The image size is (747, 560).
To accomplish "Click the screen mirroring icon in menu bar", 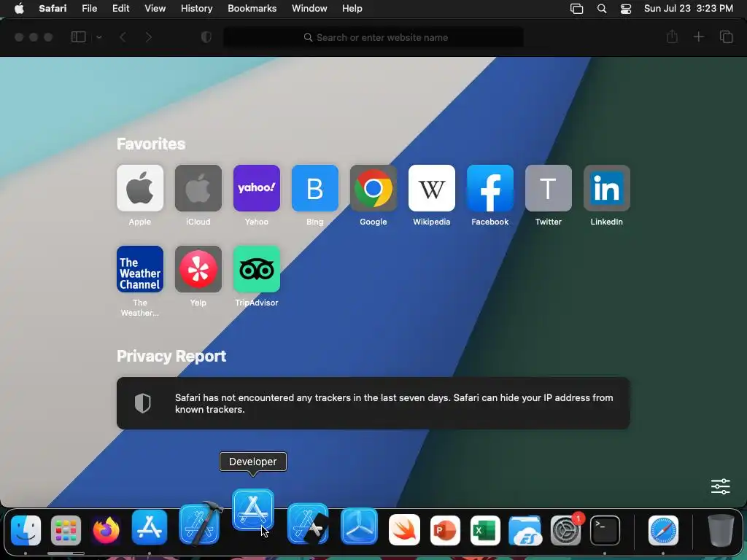I will [576, 9].
